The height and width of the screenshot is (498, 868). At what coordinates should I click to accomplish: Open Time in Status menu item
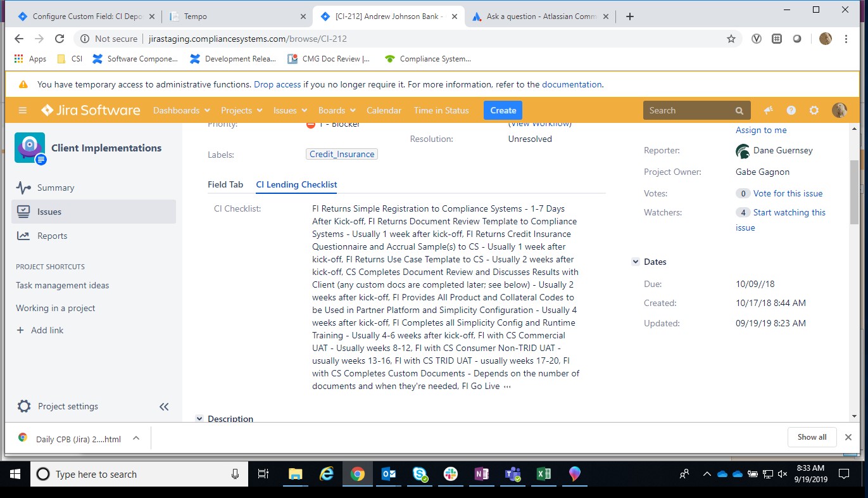[441, 110]
